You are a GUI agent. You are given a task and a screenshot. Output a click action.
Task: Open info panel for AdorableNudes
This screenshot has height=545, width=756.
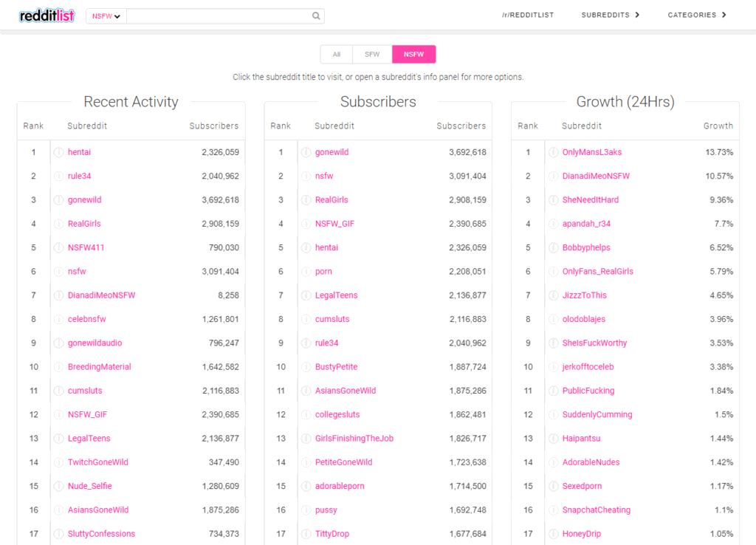point(554,462)
